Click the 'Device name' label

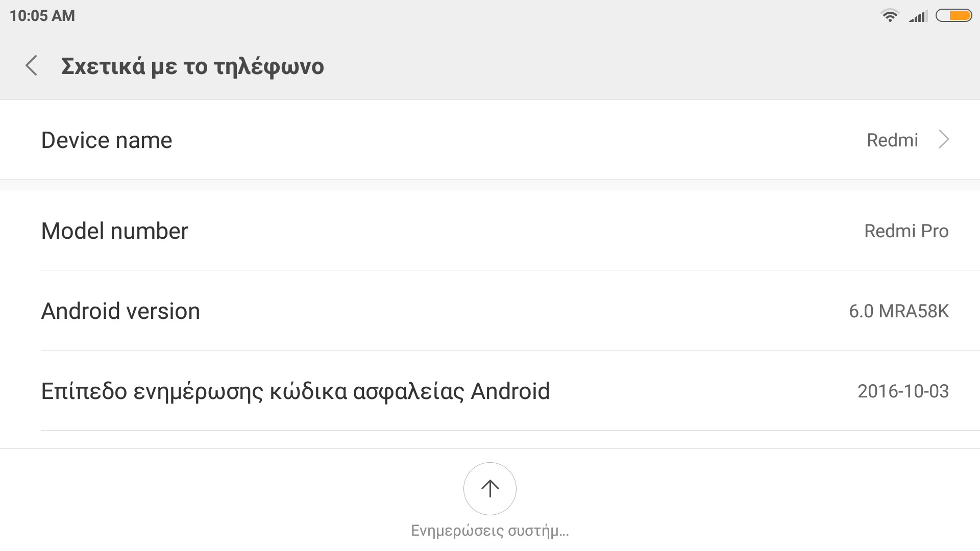(x=107, y=140)
